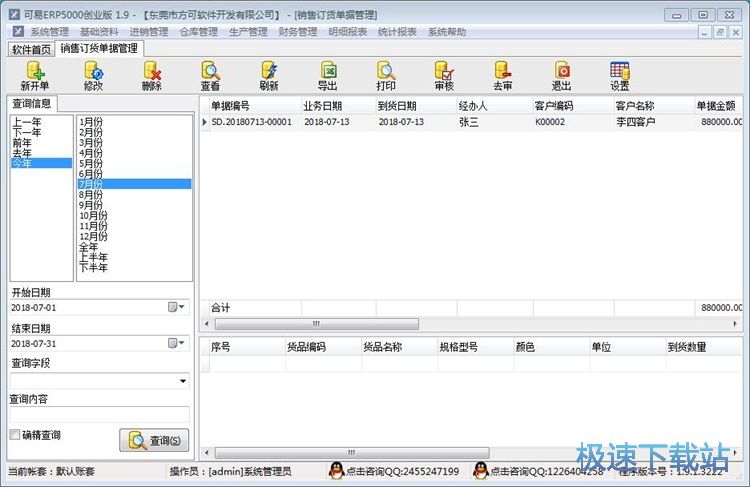Click the 退出 exit icon
Screen dimensions: 750x487
click(x=562, y=71)
